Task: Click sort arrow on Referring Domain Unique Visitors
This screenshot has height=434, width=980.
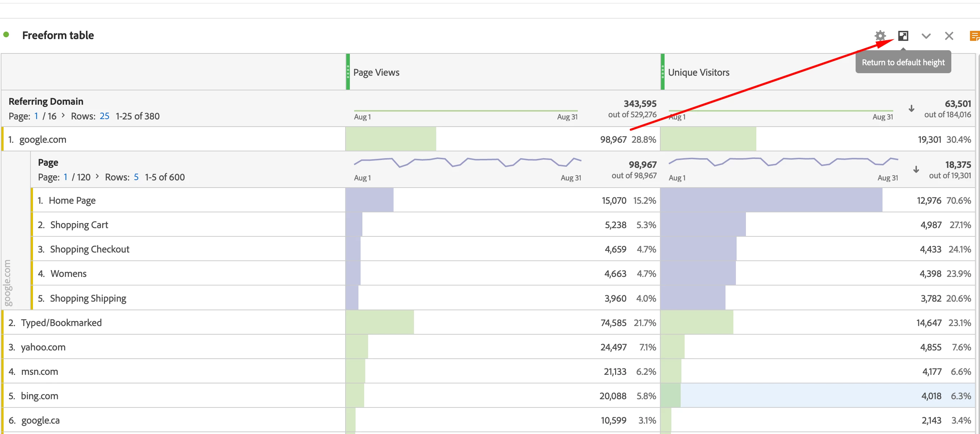Action: 911,108
